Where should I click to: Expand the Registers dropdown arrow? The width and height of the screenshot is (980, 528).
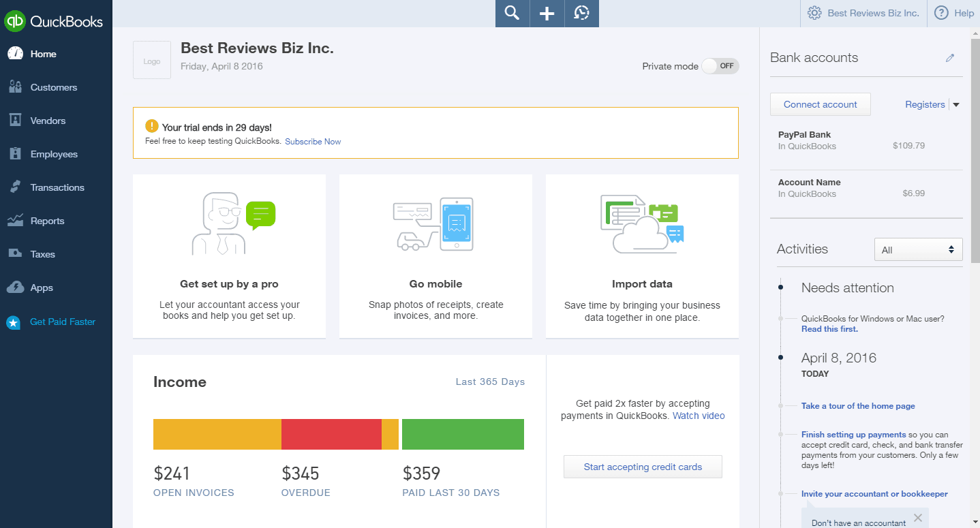[956, 104]
